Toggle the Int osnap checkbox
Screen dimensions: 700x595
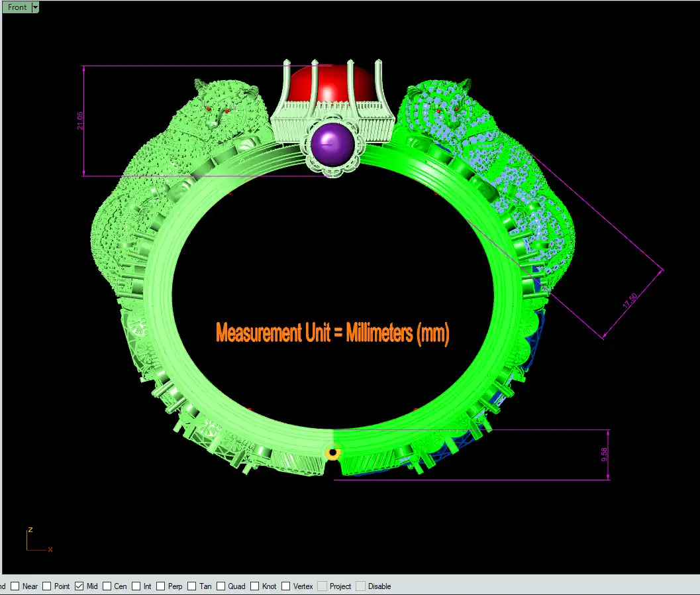[x=136, y=586]
